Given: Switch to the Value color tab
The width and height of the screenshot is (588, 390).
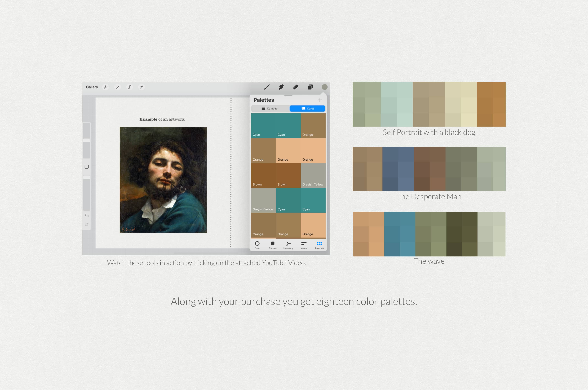Looking at the screenshot, I should pos(304,245).
